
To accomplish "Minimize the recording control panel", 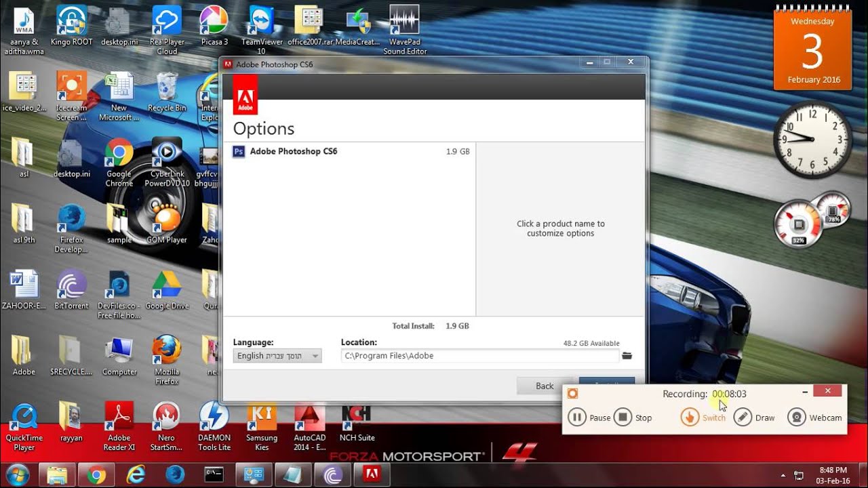I will click(805, 392).
